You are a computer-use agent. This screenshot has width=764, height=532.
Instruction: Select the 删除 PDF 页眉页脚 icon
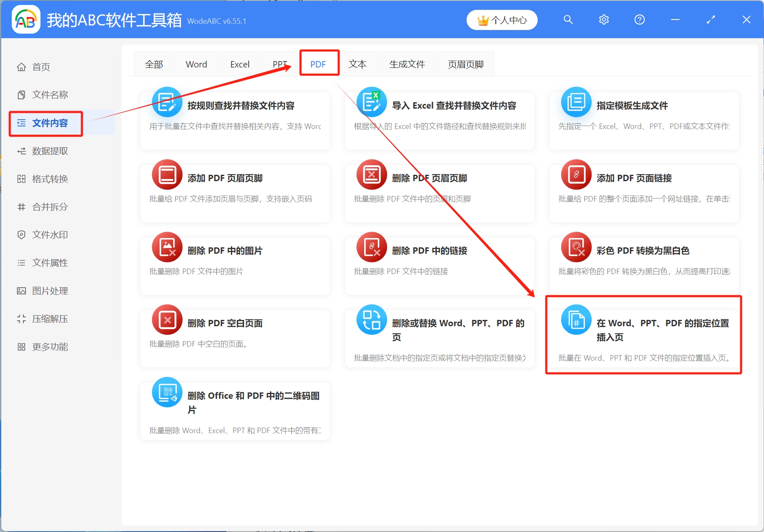tap(371, 174)
